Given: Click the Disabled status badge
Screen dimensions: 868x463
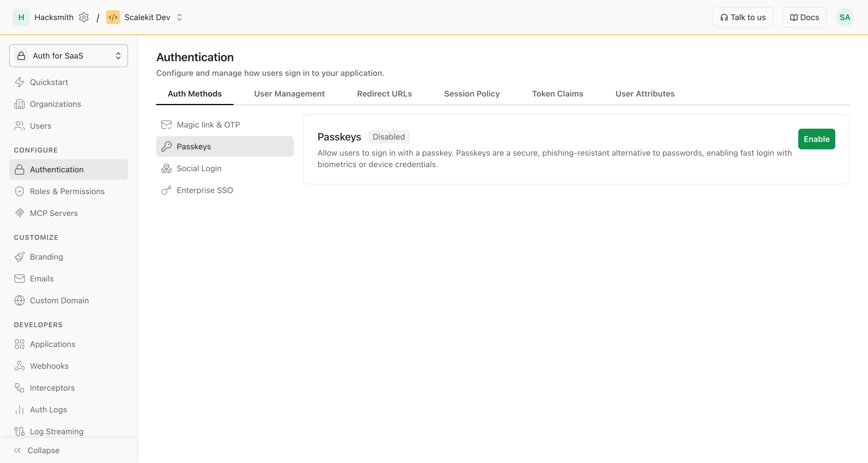Looking at the screenshot, I should click(389, 137).
